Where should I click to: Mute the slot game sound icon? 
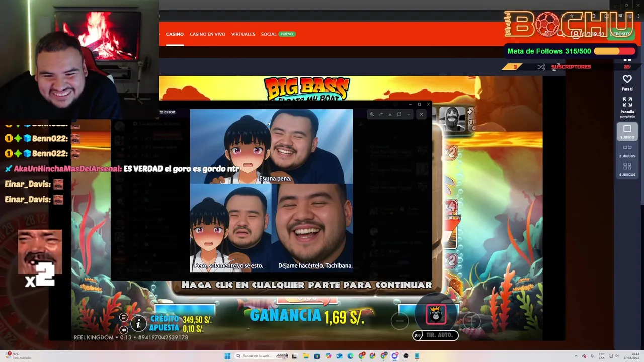[124, 330]
